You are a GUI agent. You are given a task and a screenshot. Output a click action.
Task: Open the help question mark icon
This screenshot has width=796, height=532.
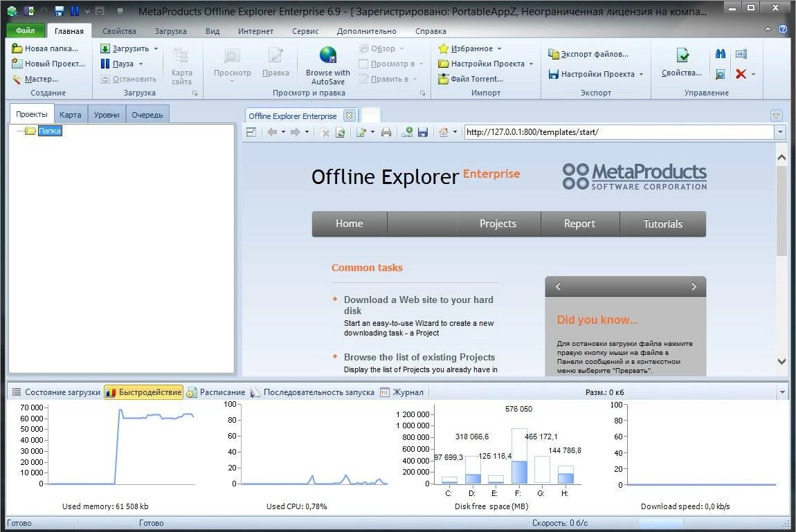783,30
